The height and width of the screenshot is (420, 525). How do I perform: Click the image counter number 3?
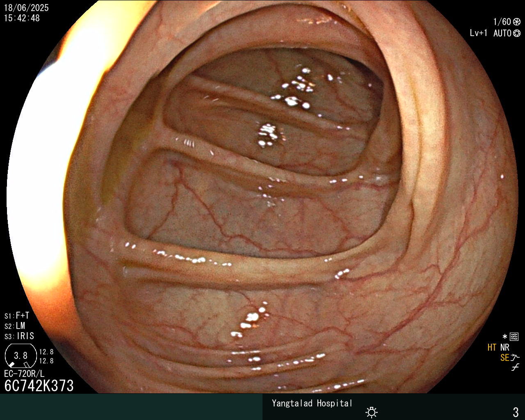coord(516,412)
